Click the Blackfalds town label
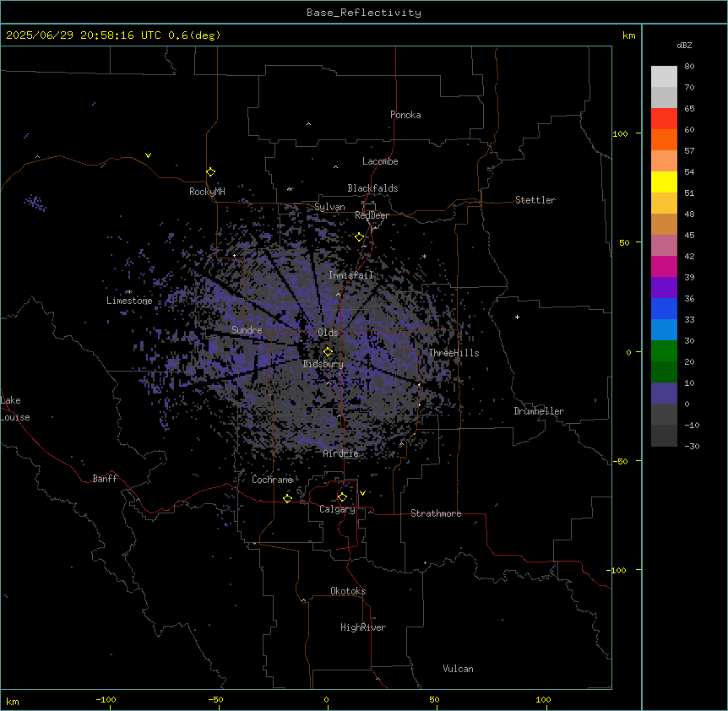Image resolution: width=728 pixels, height=711 pixels. tap(372, 188)
